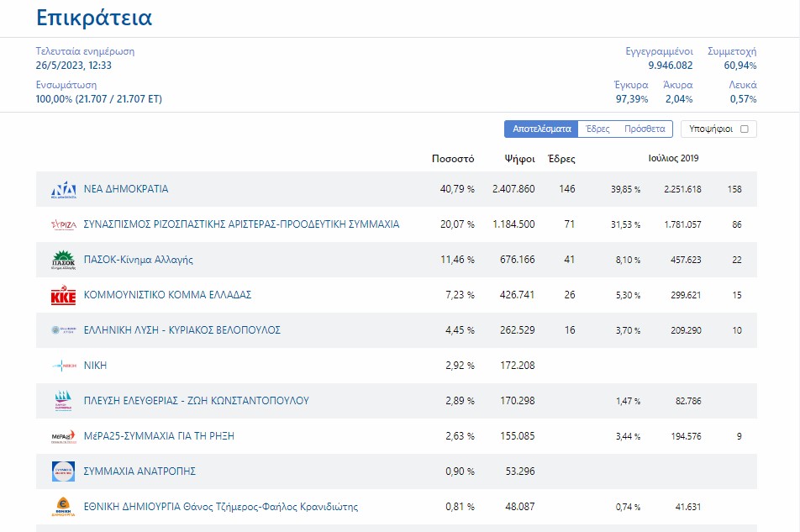Click ΝΙΚΗ vote count 172.208
Screen dimensions: 800x532
(x=518, y=366)
